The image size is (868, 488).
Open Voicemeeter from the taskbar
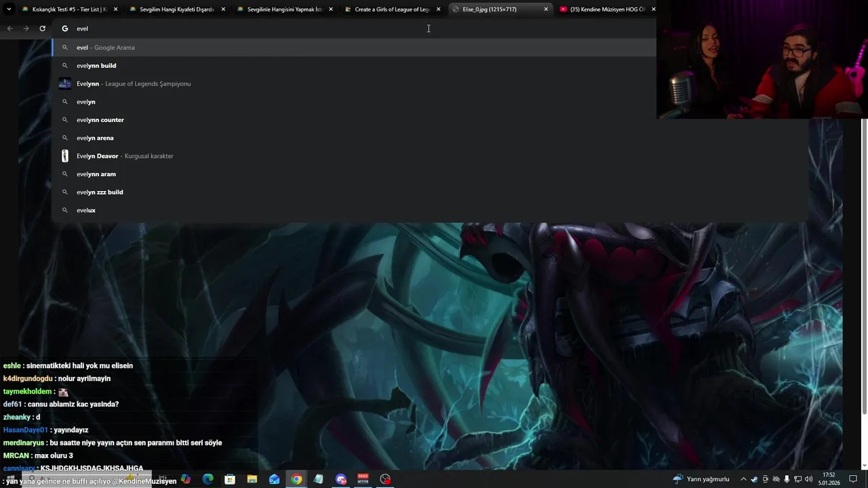(363, 479)
